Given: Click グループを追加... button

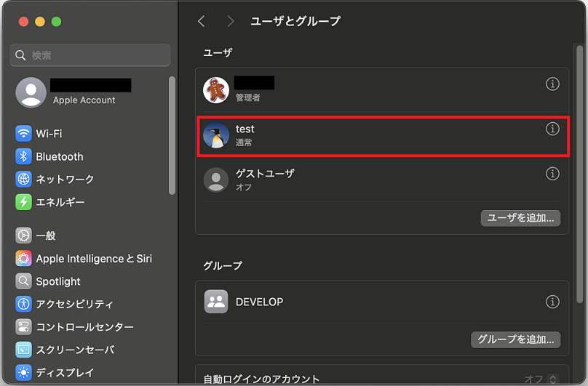Looking at the screenshot, I should click(x=516, y=339).
